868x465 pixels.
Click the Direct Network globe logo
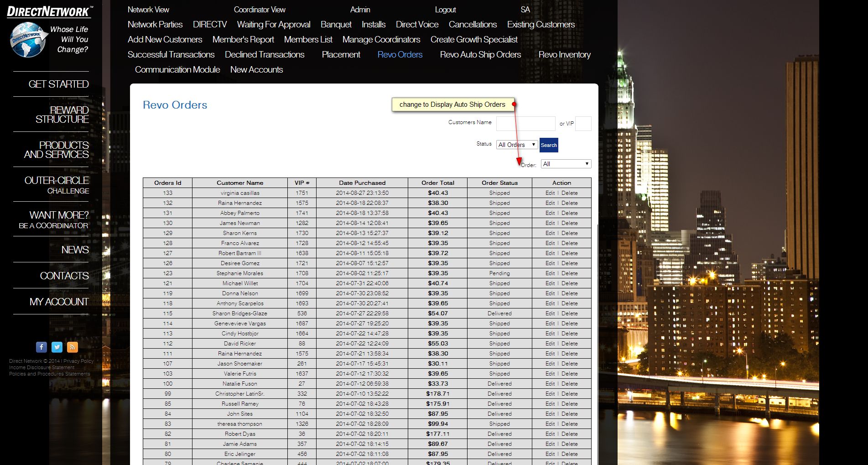pos(28,40)
